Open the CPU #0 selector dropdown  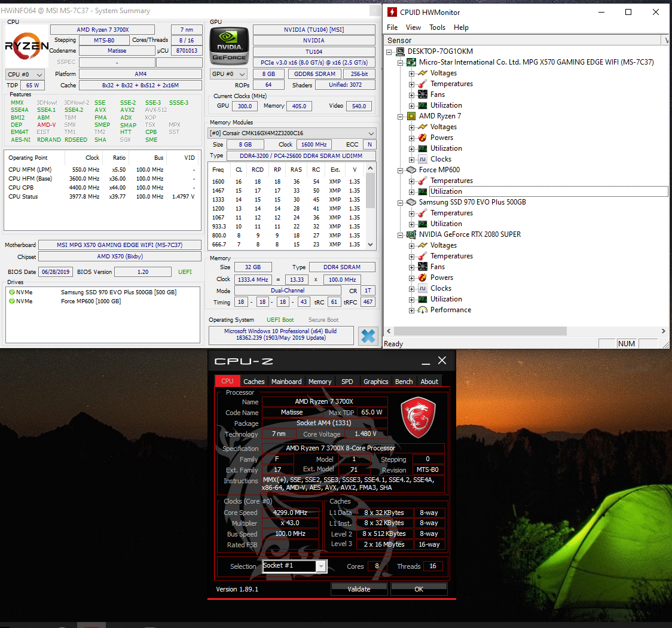click(25, 74)
